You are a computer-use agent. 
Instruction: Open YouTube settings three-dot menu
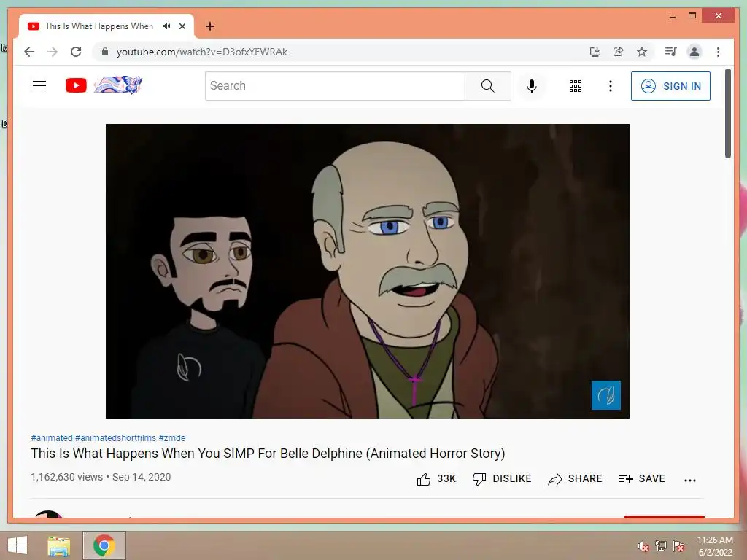pyautogui.click(x=611, y=86)
